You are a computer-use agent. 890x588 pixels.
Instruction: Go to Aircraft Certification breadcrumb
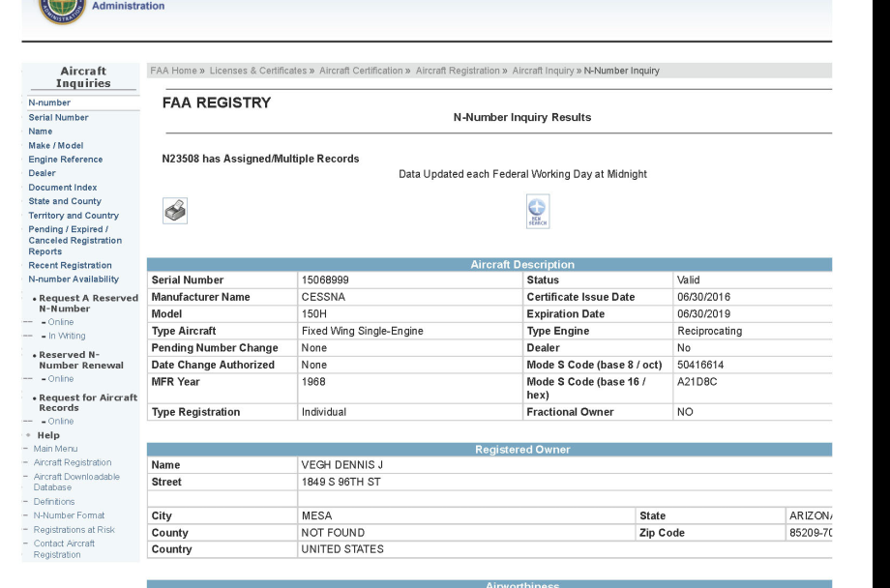(x=361, y=71)
